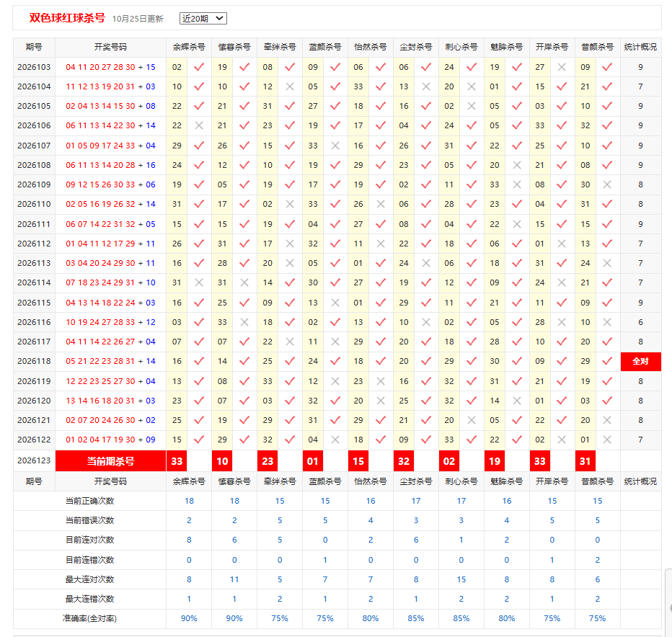Screen dimensions: 672x637
Task: Click the 双色球红球杀号 page title
Action: point(67,18)
